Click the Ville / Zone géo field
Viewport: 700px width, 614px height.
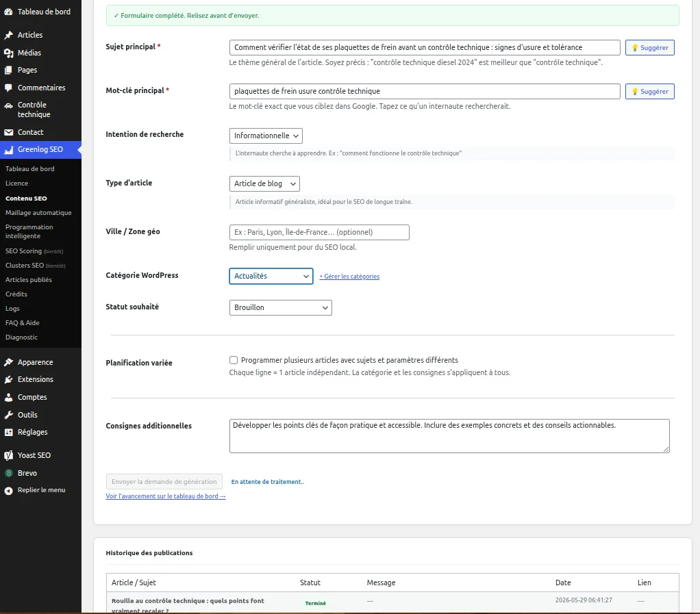coord(319,233)
